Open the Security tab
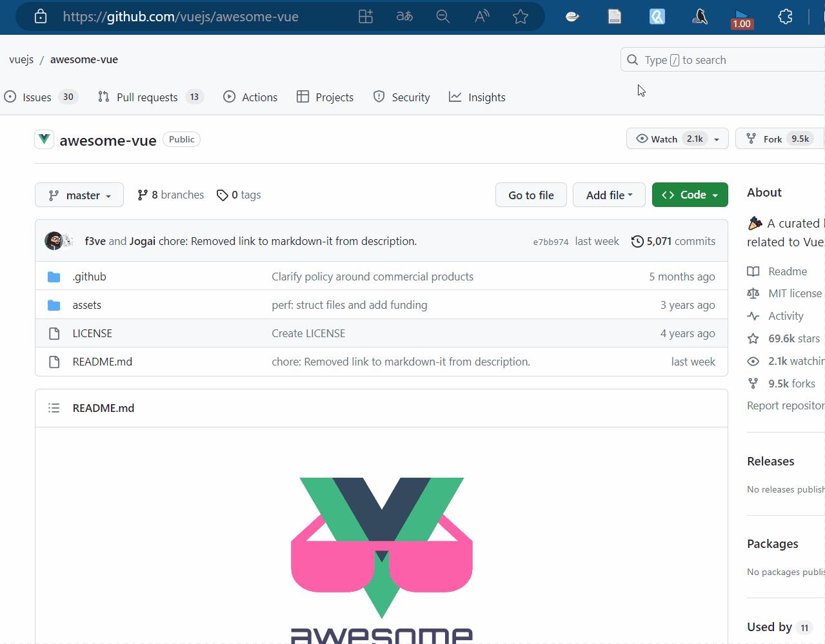The image size is (825, 644). point(401,97)
